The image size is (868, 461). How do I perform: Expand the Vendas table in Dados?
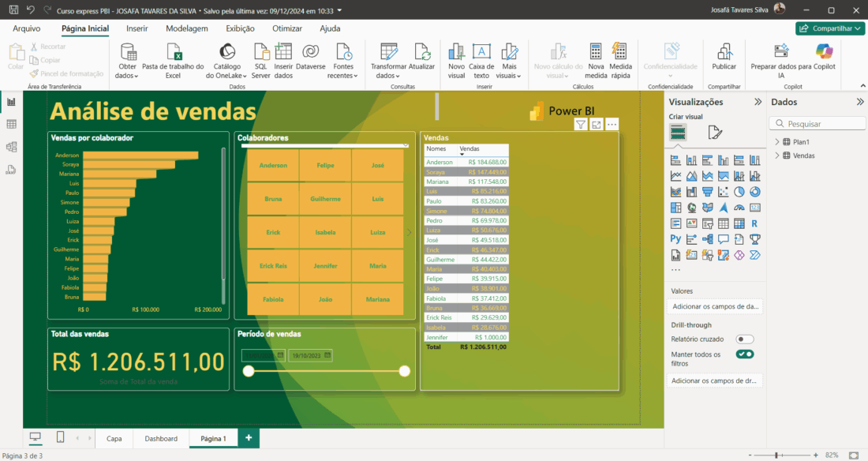[777, 156]
